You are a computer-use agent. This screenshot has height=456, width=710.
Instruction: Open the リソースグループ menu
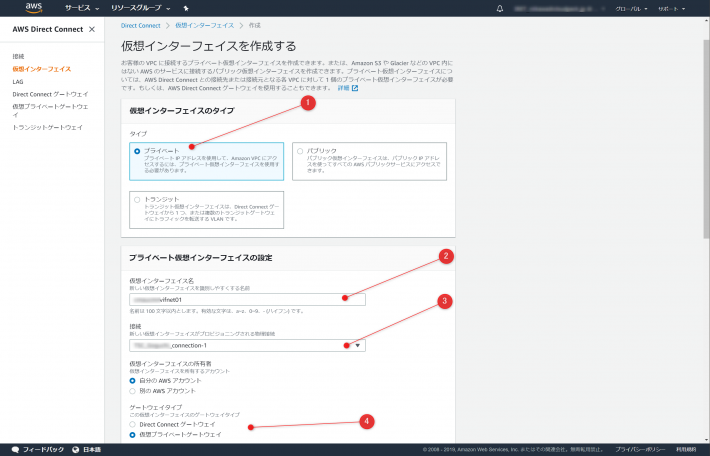(140, 8)
